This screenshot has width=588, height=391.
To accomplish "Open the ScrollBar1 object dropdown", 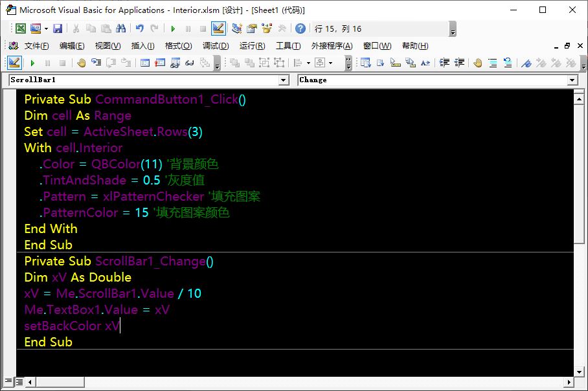I will (x=284, y=80).
